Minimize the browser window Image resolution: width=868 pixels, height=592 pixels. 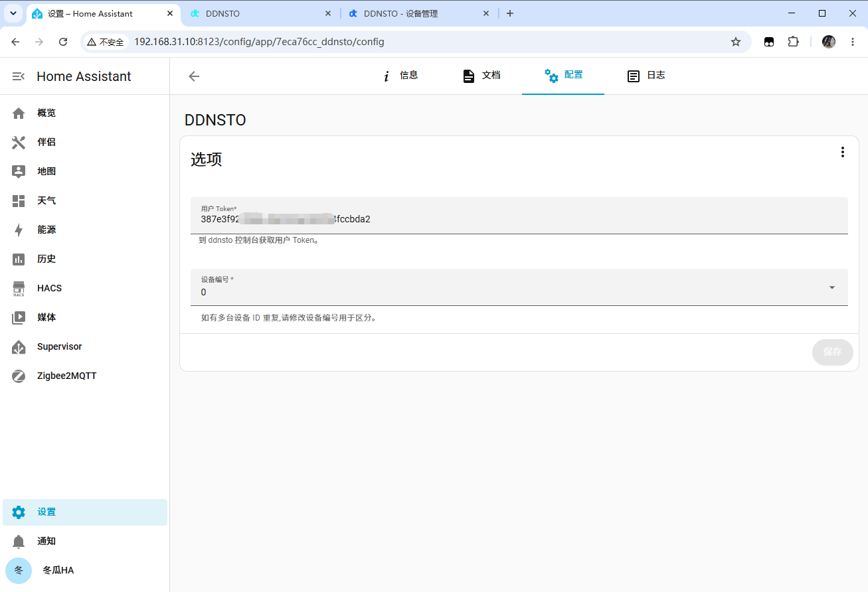791,13
